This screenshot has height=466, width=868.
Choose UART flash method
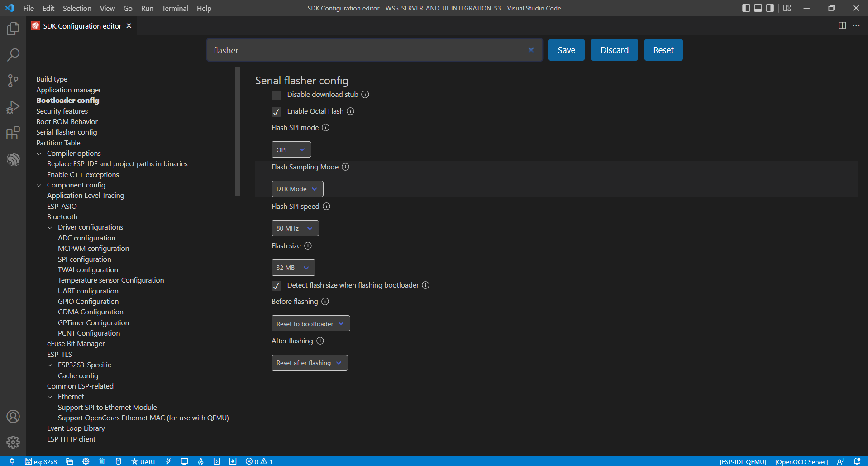(x=143, y=461)
